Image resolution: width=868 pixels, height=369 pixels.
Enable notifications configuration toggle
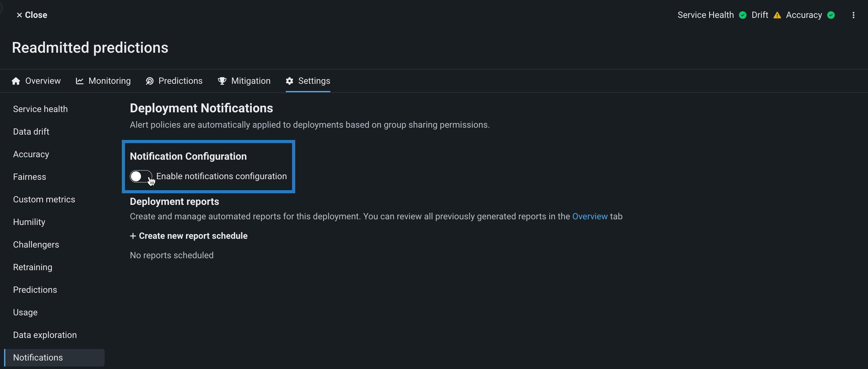(x=141, y=176)
